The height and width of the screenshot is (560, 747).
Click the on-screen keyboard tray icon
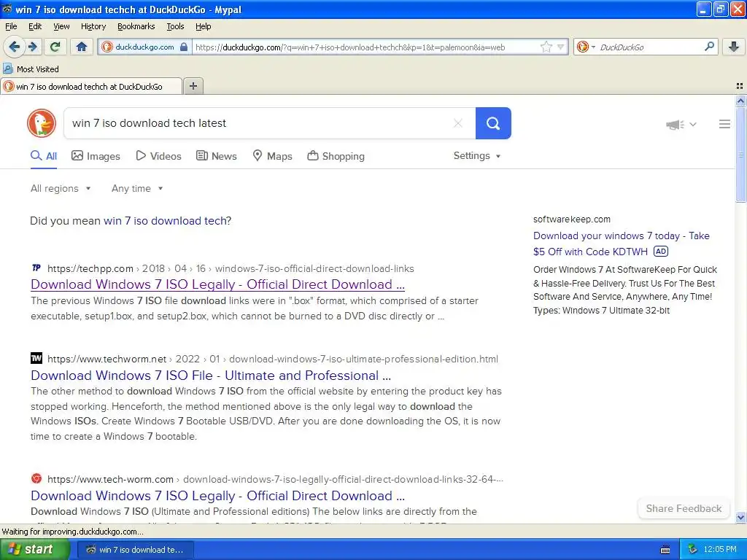point(665,550)
